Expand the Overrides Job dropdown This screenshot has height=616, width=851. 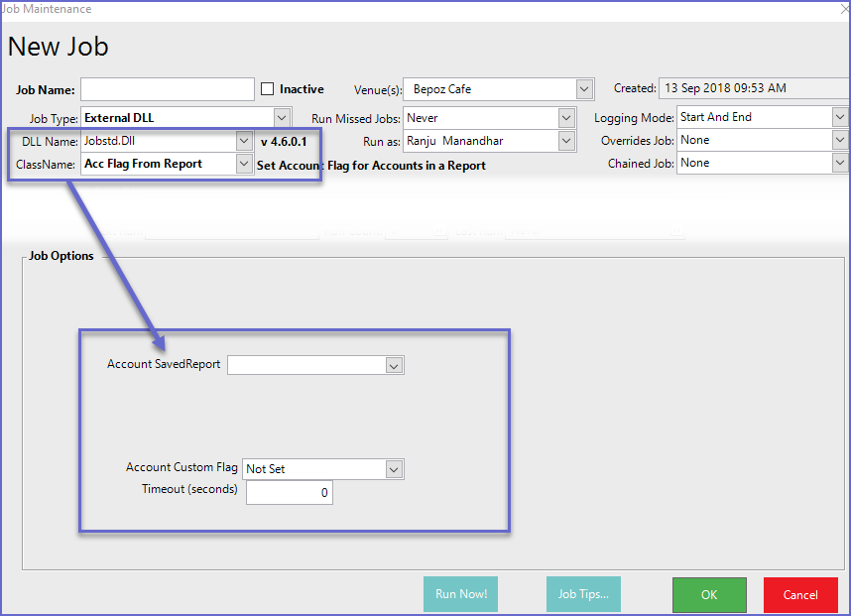tap(840, 140)
